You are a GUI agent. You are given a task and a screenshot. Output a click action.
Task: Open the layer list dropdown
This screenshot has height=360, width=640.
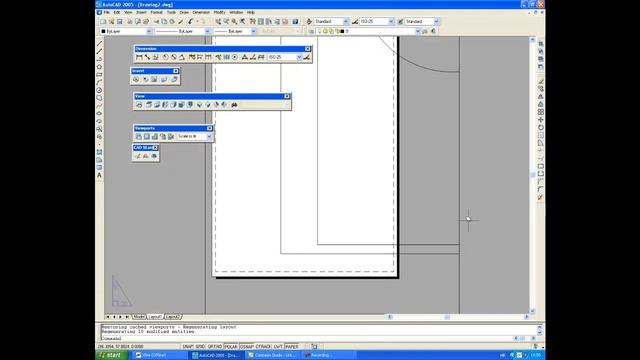click(417, 31)
